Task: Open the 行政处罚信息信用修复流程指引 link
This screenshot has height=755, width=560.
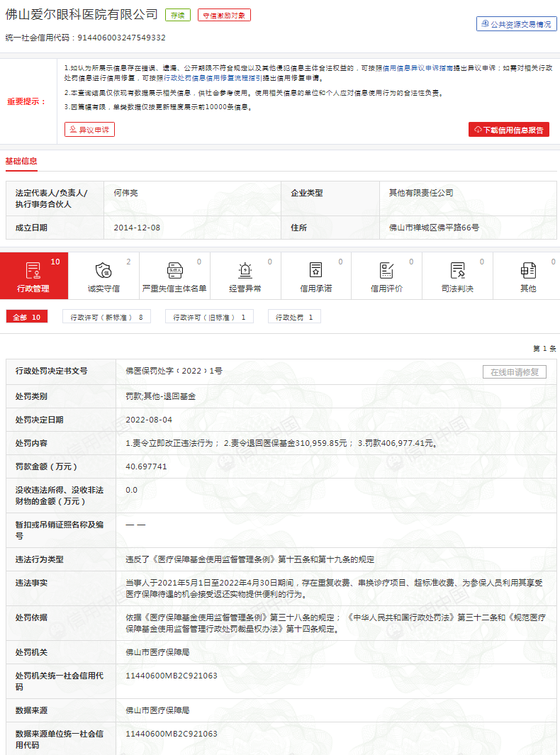Action: pyautogui.click(x=213, y=78)
